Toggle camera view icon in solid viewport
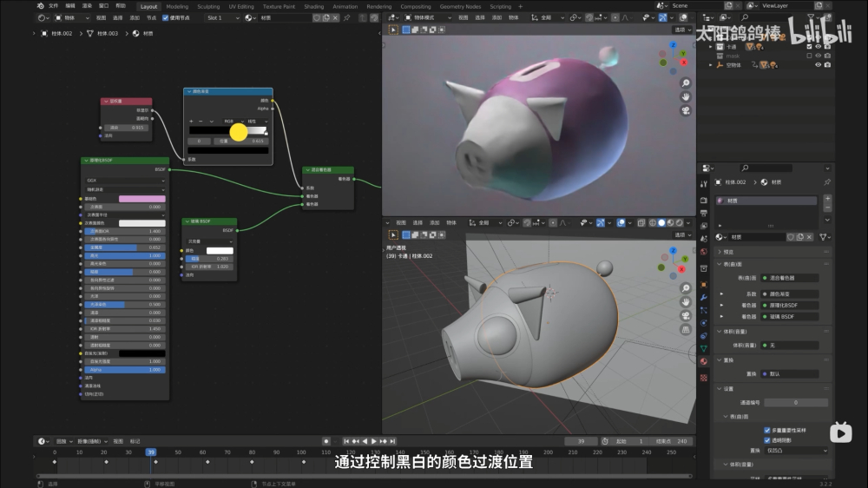The width and height of the screenshot is (868, 488). coord(686,316)
